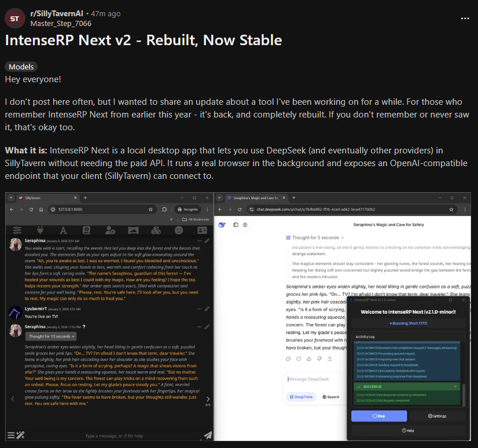
Task: Regenerate the DeepSeek response
Action: [299, 359]
